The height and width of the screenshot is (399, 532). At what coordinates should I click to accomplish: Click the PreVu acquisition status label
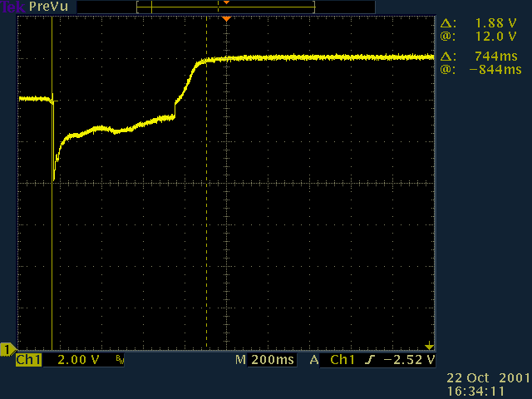48,6
